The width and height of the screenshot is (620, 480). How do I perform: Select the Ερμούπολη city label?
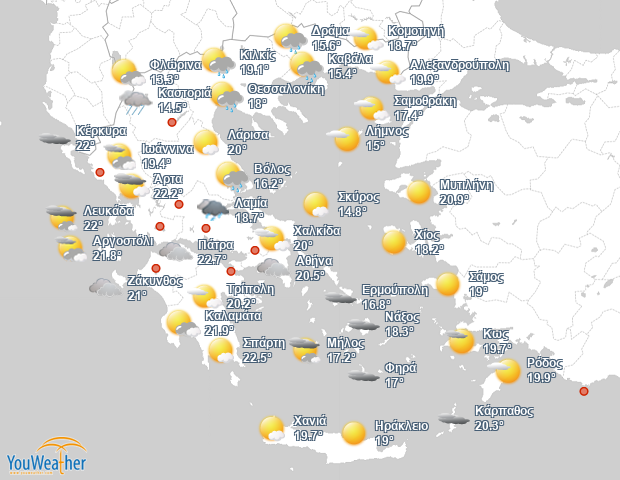tap(395, 290)
